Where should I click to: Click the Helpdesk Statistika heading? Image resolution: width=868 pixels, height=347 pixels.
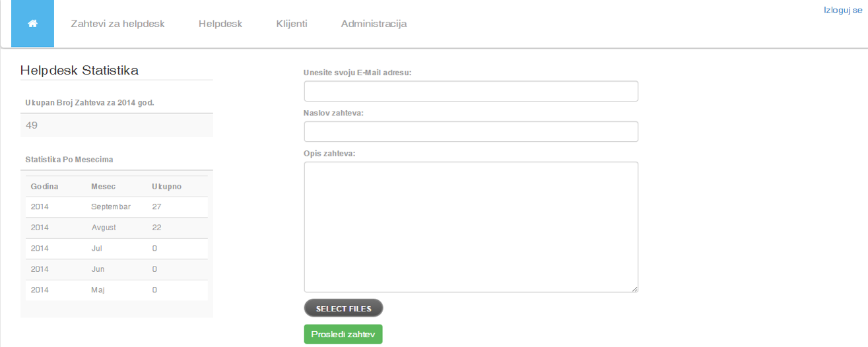coord(79,71)
